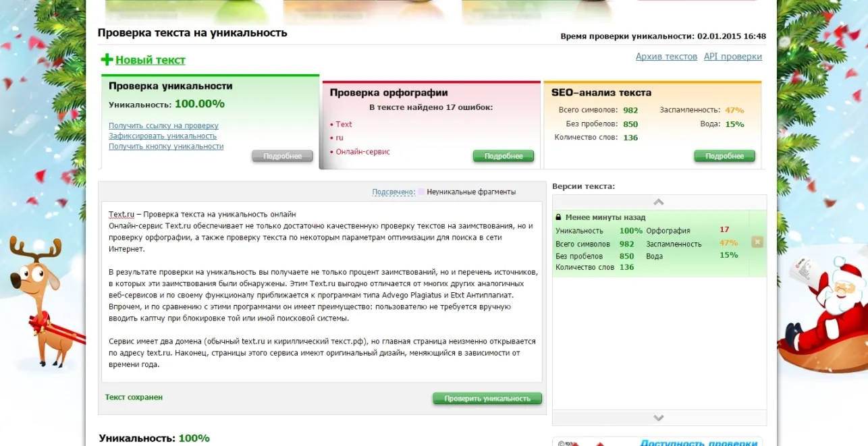
Task: Click the Версии текста heading
Action: click(x=583, y=186)
